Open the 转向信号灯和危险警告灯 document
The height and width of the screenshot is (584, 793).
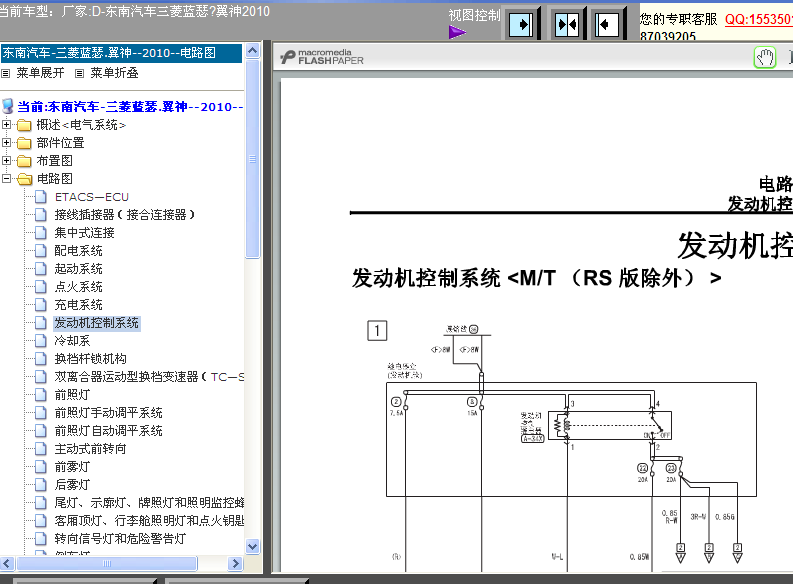click(x=120, y=538)
